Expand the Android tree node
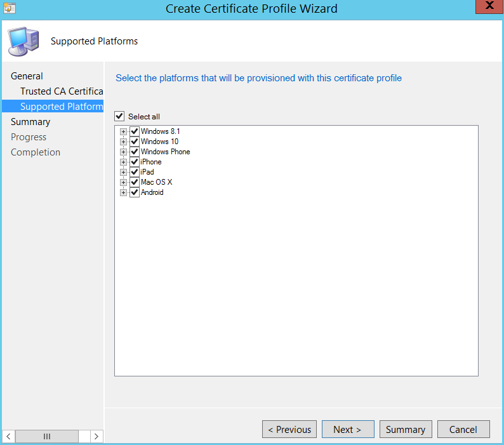The height and width of the screenshot is (445, 504). click(x=123, y=192)
